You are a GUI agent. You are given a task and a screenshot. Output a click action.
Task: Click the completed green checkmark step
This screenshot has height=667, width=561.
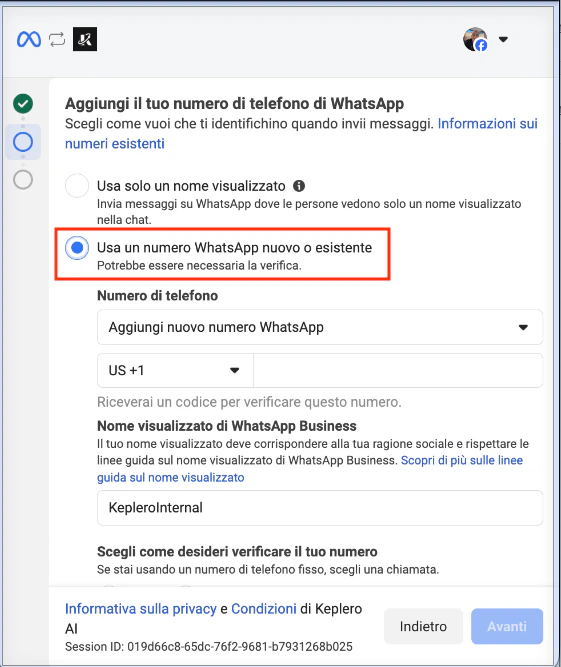(23, 103)
